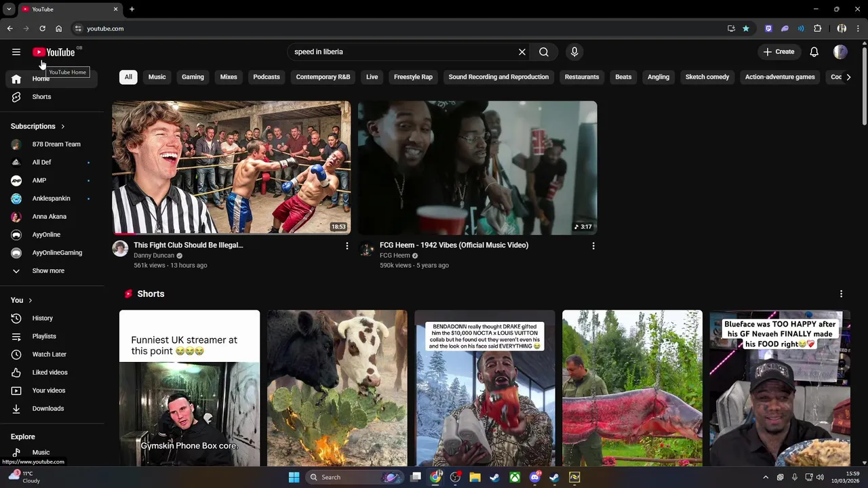The height and width of the screenshot is (488, 868).
Task: Show hidden system tray icons
Action: 766,477
